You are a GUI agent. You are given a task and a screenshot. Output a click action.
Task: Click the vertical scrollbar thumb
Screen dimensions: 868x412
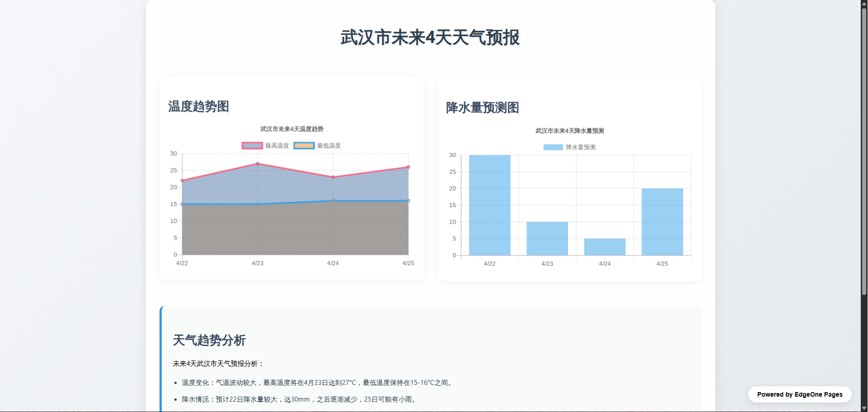864,149
